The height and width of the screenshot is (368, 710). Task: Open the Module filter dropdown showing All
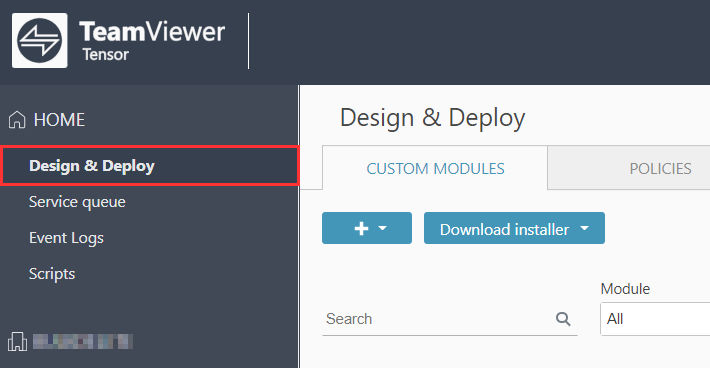[x=655, y=319]
